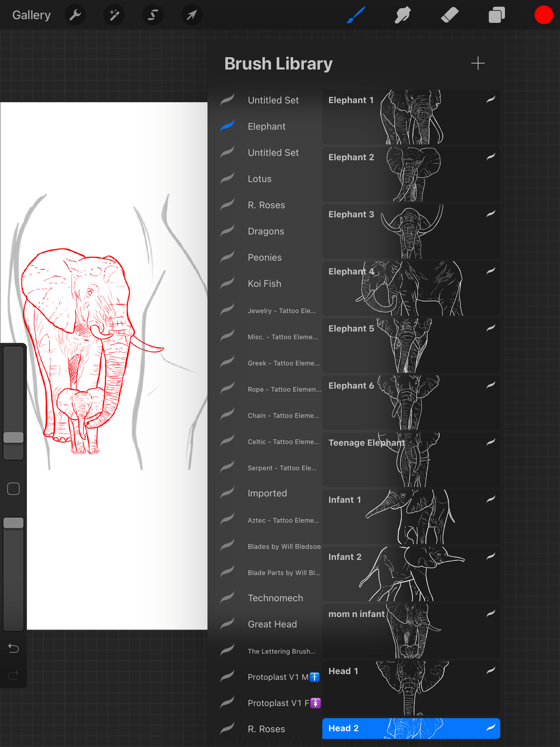This screenshot has width=560, height=747.
Task: Select the Eraser tool
Action: tap(450, 15)
